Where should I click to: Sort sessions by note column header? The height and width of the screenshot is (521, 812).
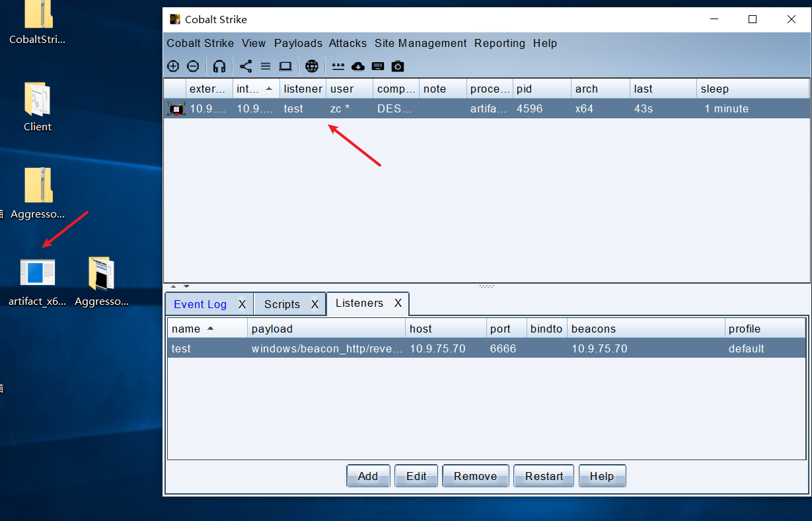(443, 89)
